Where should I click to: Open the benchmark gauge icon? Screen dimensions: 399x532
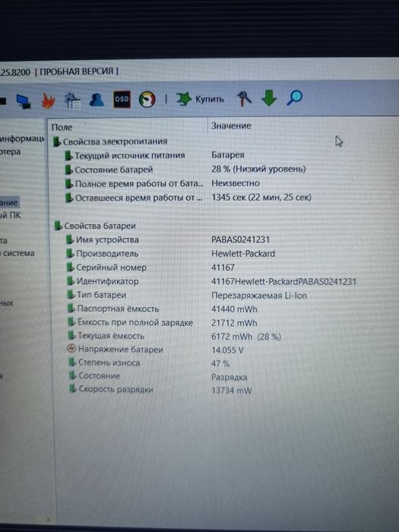tap(147, 100)
